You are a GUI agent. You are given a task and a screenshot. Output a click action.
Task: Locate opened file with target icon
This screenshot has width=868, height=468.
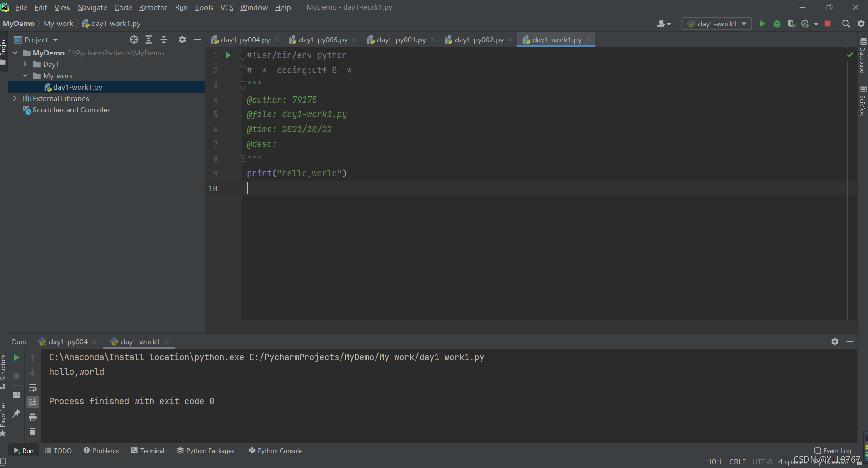[x=134, y=40]
